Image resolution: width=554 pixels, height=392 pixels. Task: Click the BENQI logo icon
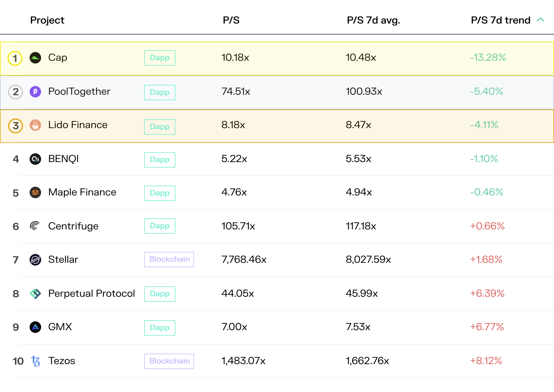click(35, 159)
